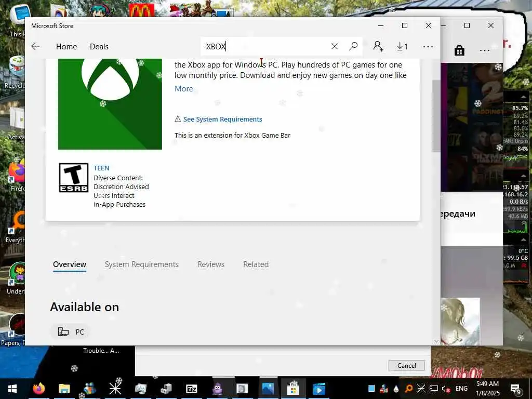Open the Home page in Store
Image resolution: width=532 pixels, height=399 pixels.
pyautogui.click(x=66, y=46)
